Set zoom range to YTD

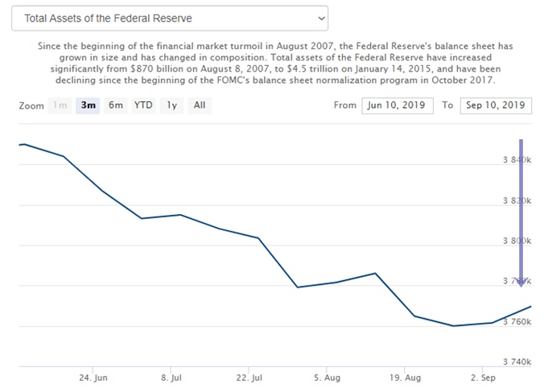pos(143,105)
